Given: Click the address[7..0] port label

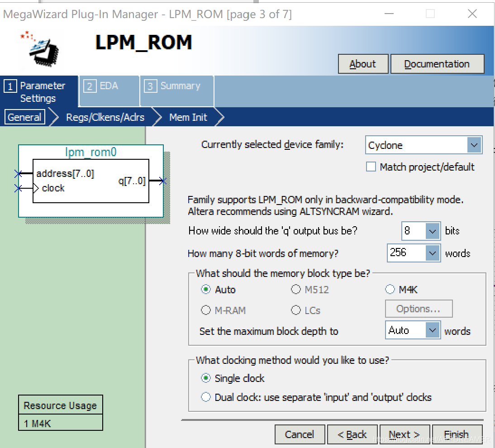Looking at the screenshot, I should click(x=65, y=174).
